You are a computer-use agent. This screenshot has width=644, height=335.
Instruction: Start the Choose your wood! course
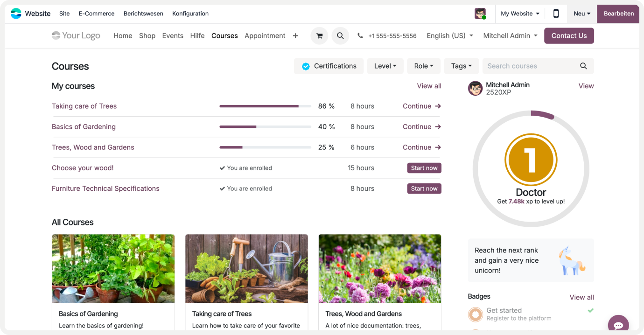click(424, 168)
